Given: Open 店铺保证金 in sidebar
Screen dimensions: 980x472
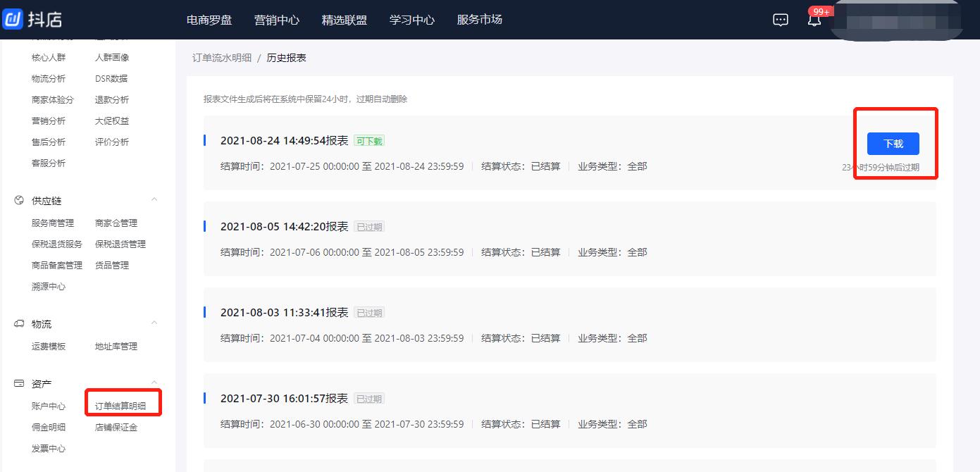Looking at the screenshot, I should (116, 427).
